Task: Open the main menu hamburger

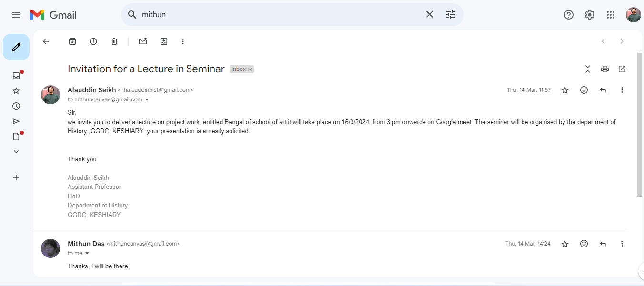Action: (16, 15)
